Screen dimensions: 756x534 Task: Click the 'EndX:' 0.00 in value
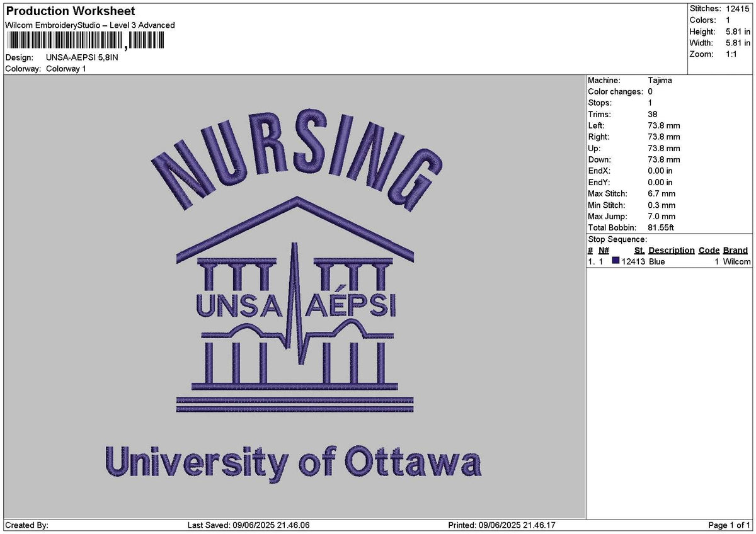click(x=660, y=171)
